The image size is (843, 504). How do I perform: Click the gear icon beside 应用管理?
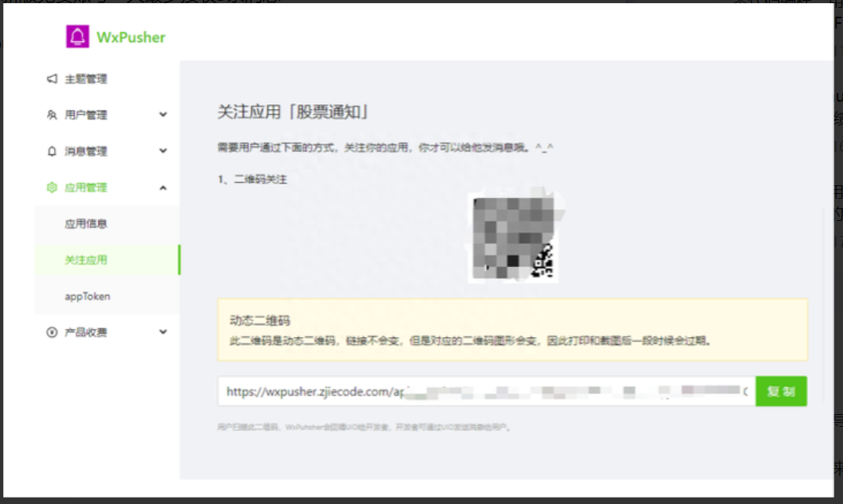click(x=52, y=188)
